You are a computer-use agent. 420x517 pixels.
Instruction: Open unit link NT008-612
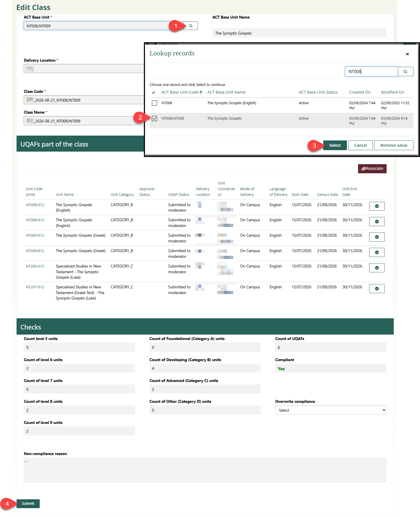[35, 205]
